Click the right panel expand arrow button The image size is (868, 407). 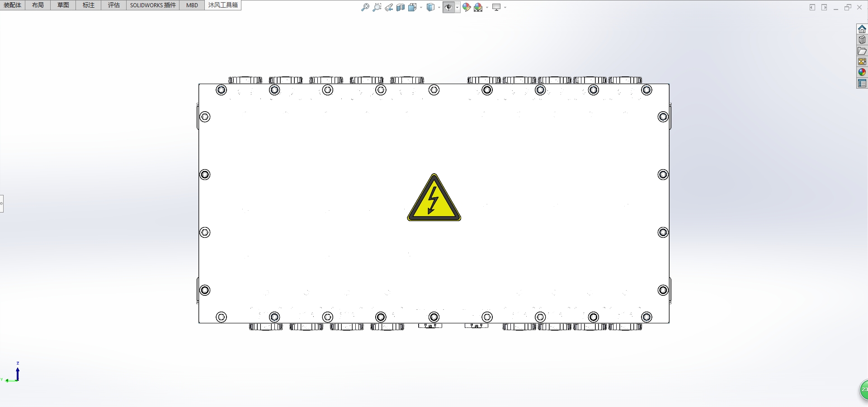point(824,7)
